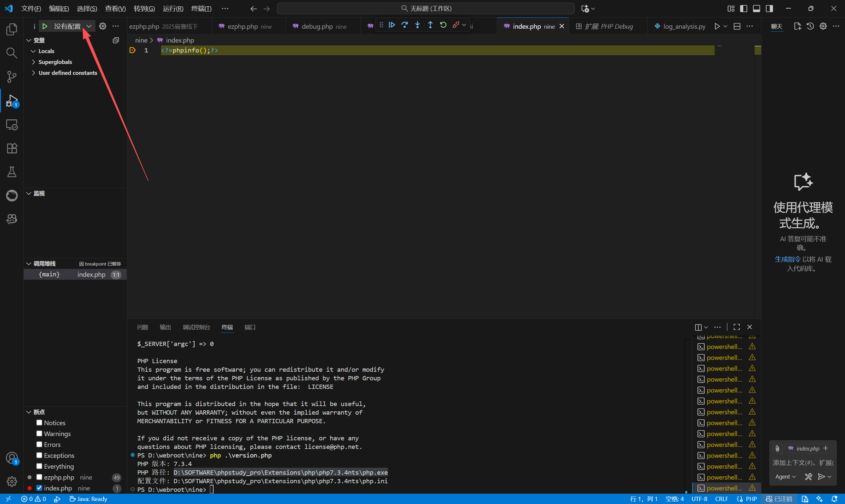The image size is (845, 504).
Task: Switch to the debug.php editor tab
Action: coord(317,26)
